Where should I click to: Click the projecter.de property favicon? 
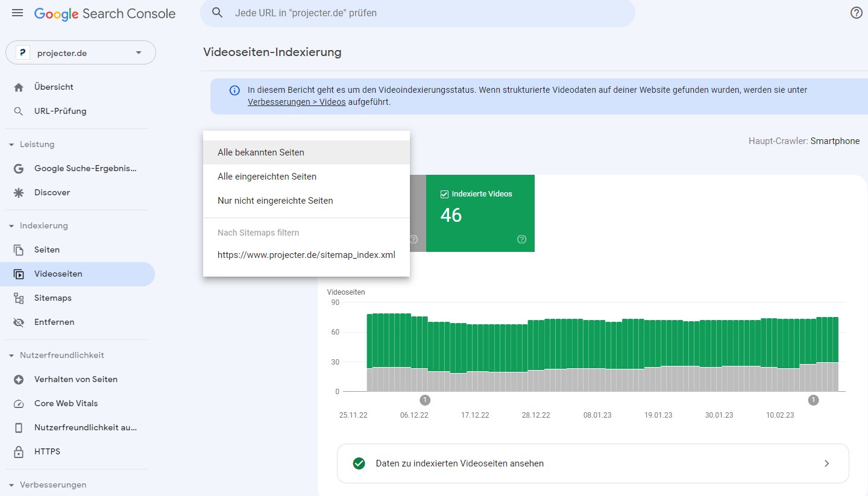click(x=23, y=53)
